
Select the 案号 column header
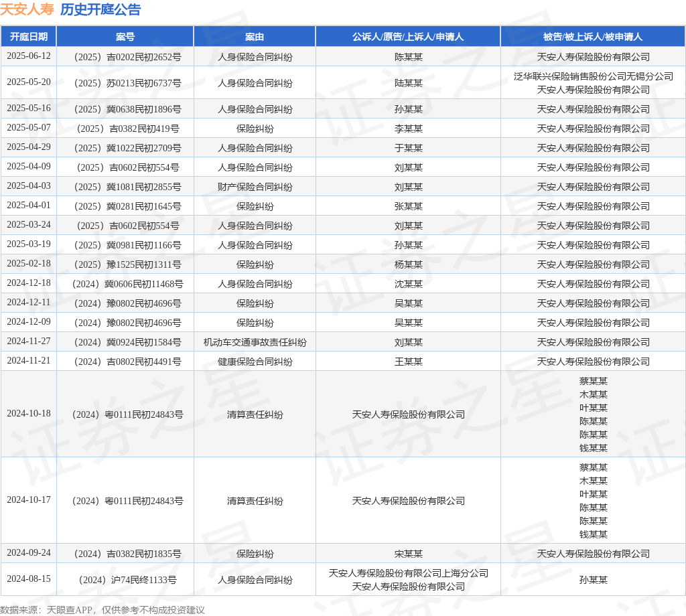[x=125, y=37]
